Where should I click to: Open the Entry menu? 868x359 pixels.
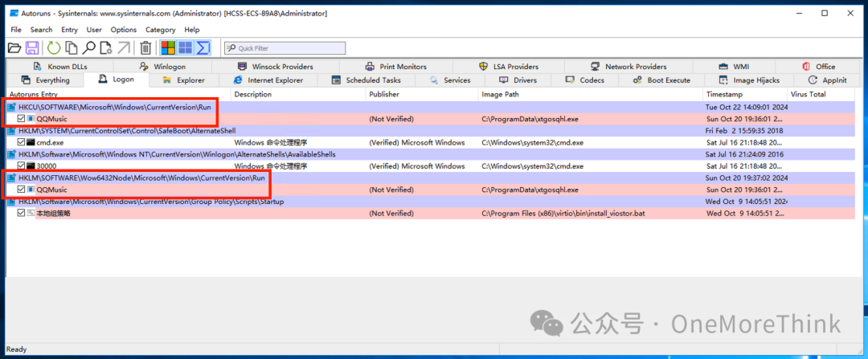[x=70, y=30]
